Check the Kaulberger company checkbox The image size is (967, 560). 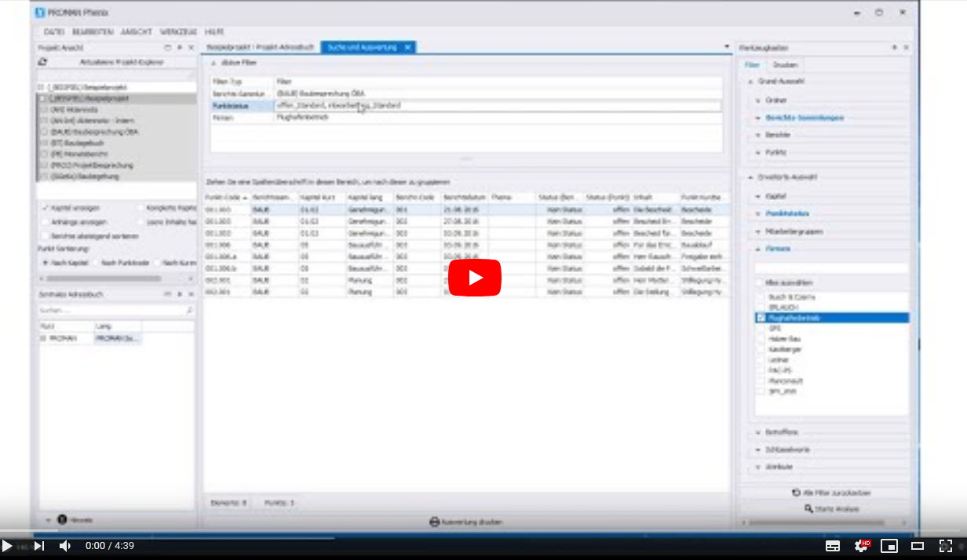pos(761,349)
